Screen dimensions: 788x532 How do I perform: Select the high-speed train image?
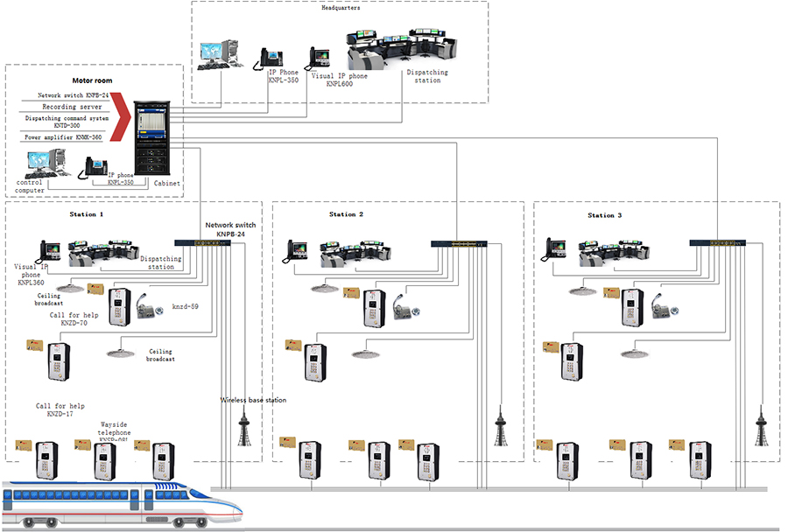coord(123,506)
